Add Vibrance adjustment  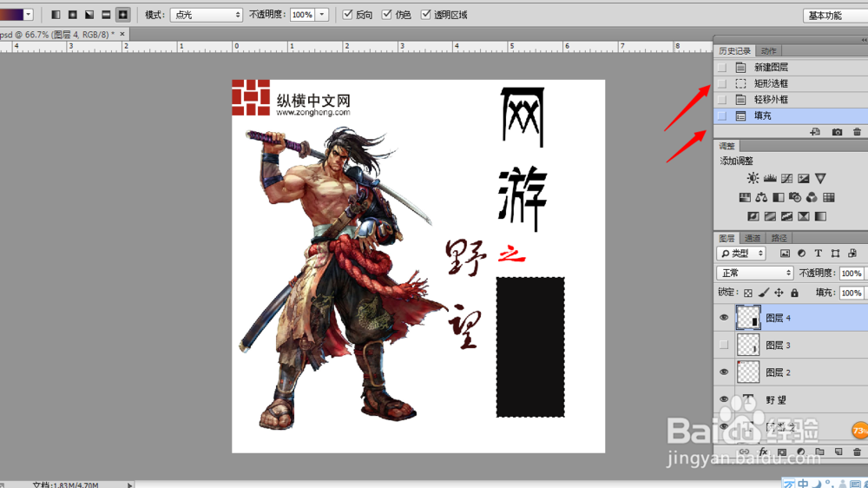(x=820, y=178)
